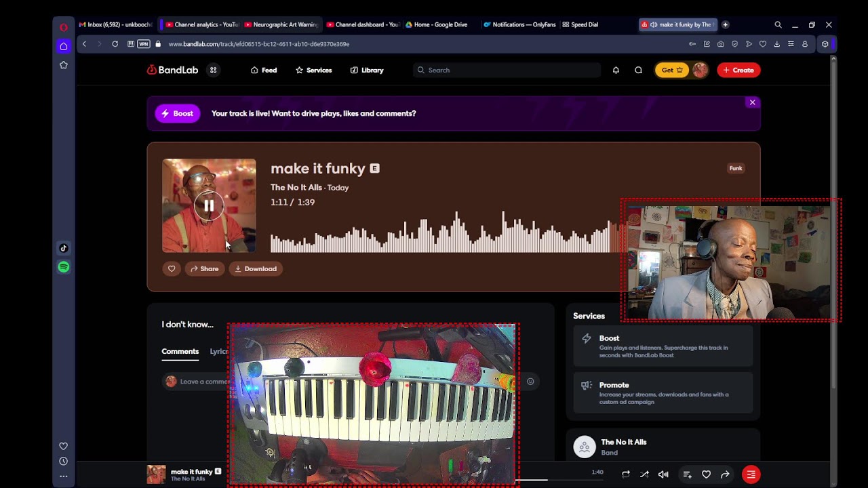
Task: Click the yellow Get membership button
Action: coord(672,70)
